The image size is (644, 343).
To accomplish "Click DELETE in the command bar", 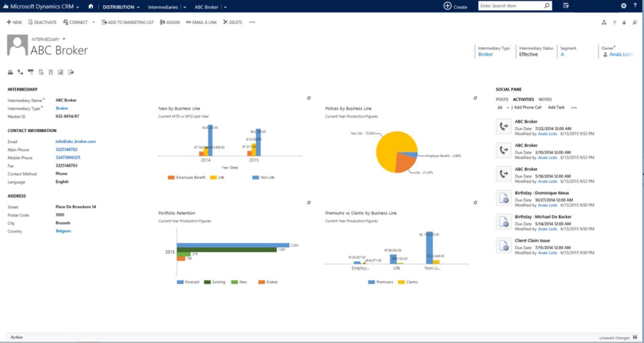I will pos(233,22).
